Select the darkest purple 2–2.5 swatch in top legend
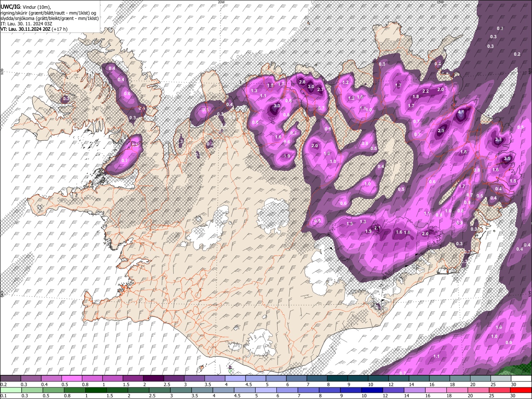 coord(153,379)
